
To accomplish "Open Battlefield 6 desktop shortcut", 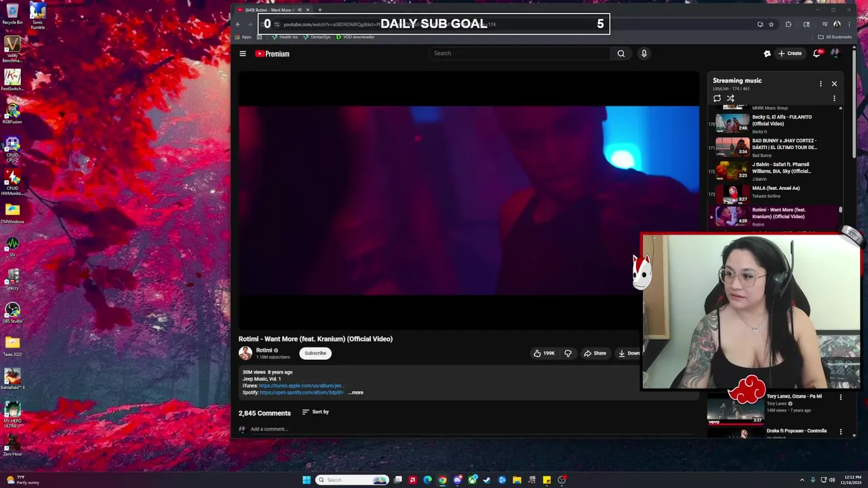I will click(x=12, y=378).
